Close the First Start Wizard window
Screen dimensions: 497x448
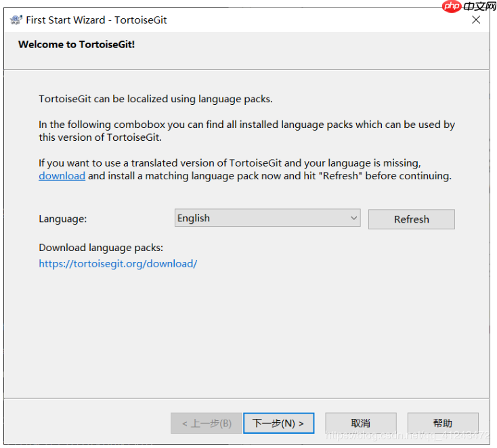coord(476,20)
